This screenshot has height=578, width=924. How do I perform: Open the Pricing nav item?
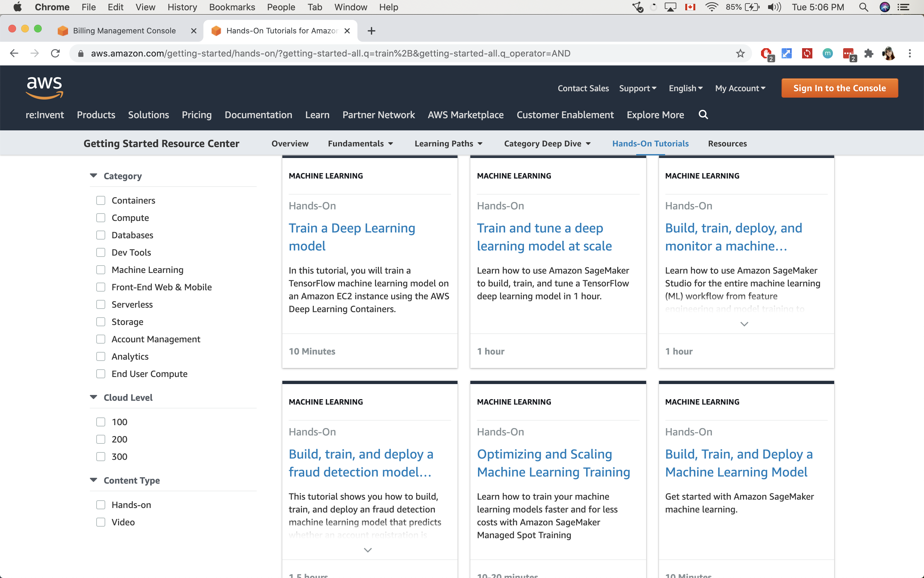[x=197, y=115]
